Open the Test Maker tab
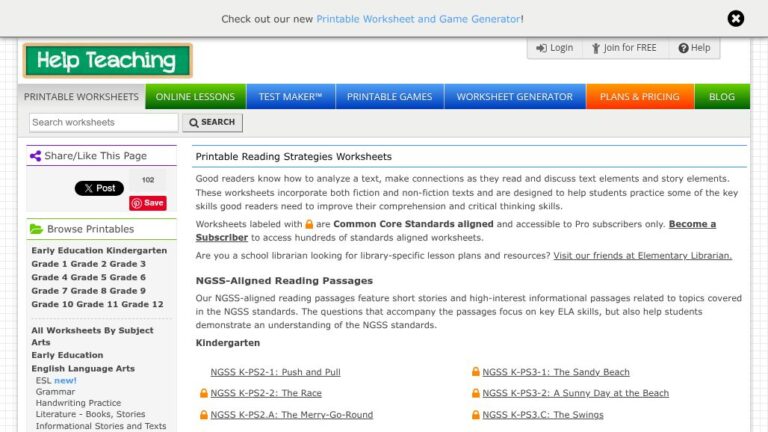 (x=290, y=96)
